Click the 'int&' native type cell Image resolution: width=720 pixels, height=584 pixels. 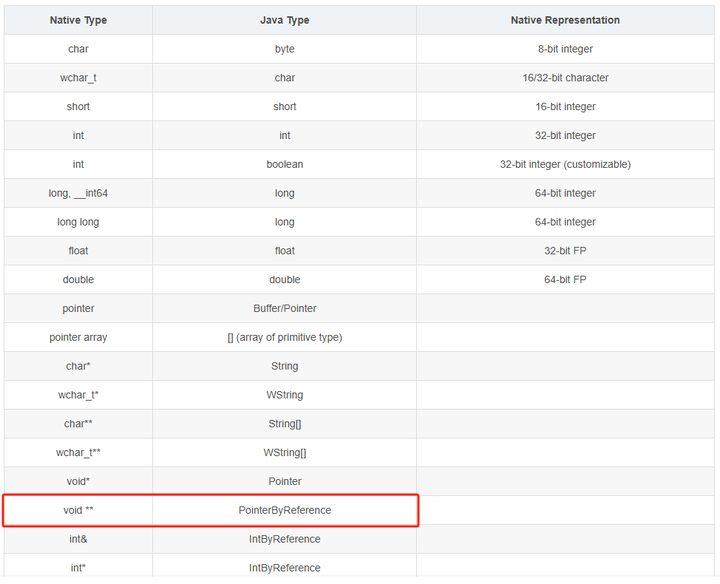[x=78, y=539]
